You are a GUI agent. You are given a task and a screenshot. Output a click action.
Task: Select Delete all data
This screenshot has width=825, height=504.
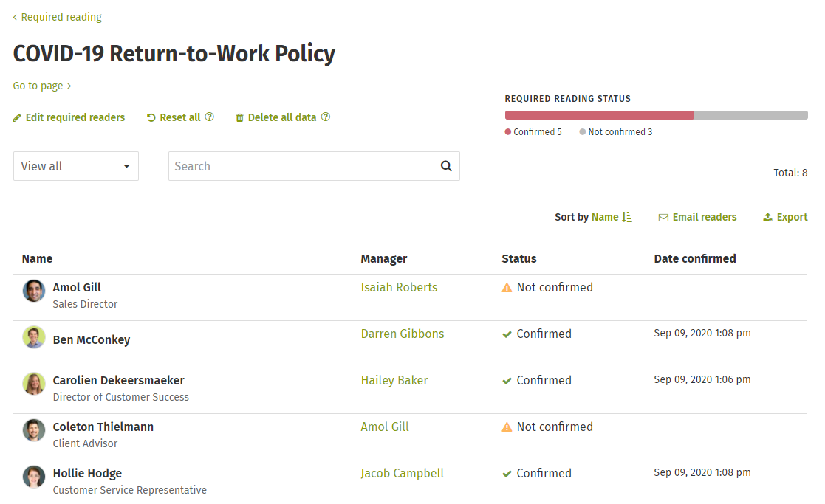pyautogui.click(x=281, y=117)
